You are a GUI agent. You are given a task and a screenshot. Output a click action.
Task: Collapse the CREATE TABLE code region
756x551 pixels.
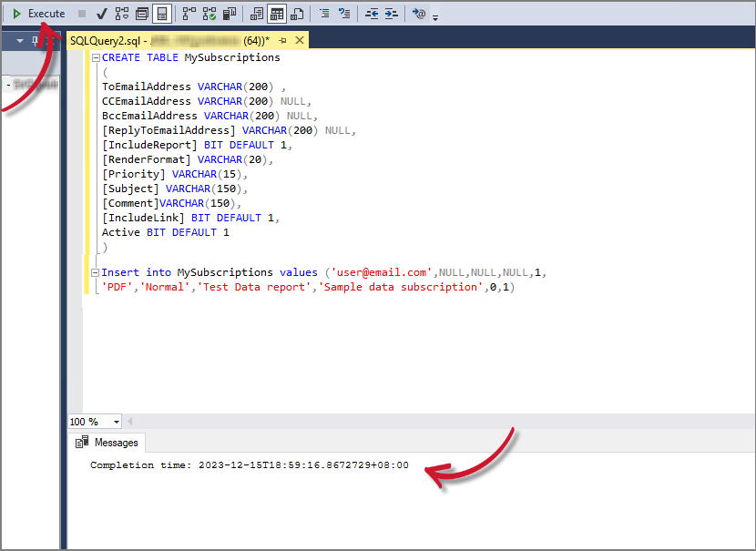pyautogui.click(x=95, y=57)
